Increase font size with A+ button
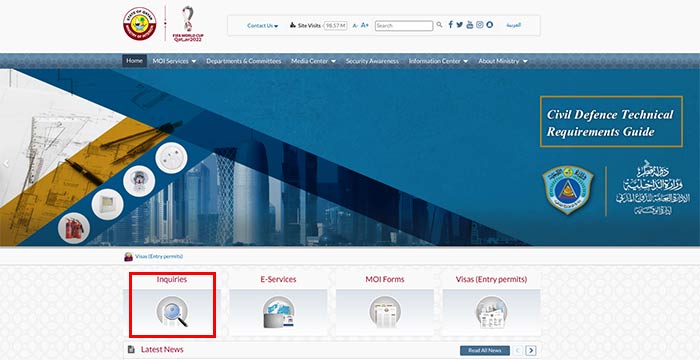This screenshot has width=700, height=360. 365,25
